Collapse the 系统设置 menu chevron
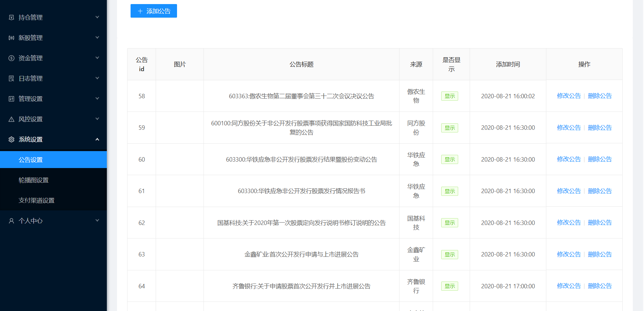644x311 pixels. [97, 139]
